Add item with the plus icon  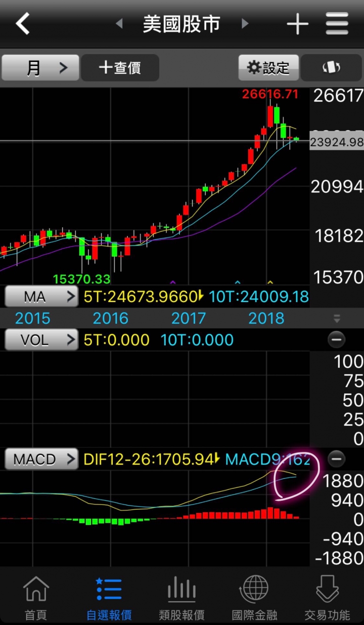(x=297, y=24)
